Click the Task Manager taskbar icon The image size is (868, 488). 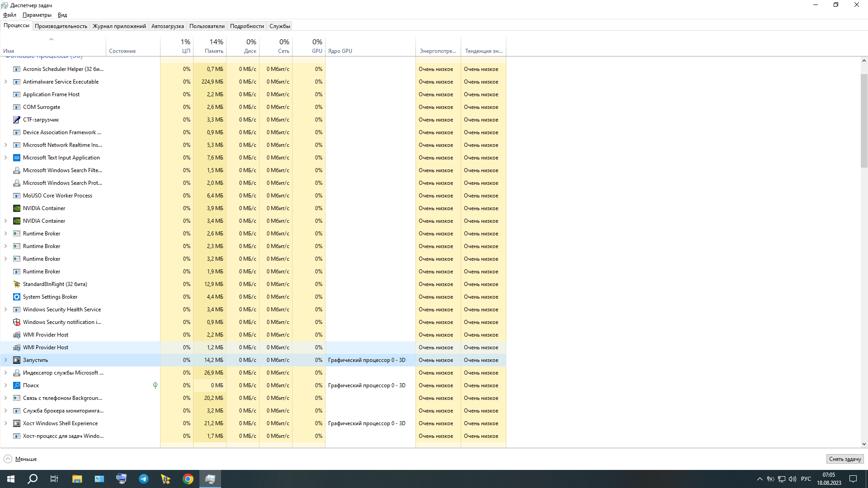210,479
